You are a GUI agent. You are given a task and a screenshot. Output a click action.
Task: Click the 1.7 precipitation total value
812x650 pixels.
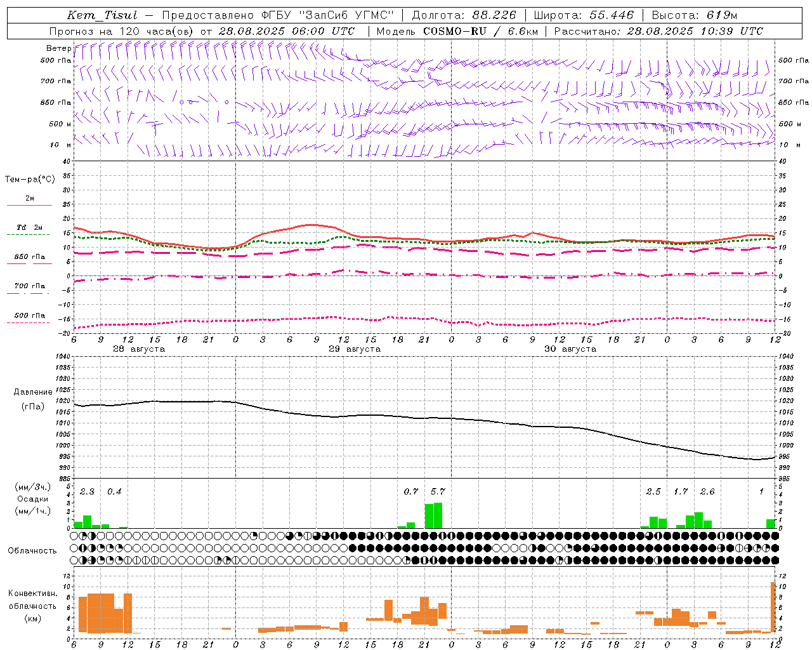point(681,491)
